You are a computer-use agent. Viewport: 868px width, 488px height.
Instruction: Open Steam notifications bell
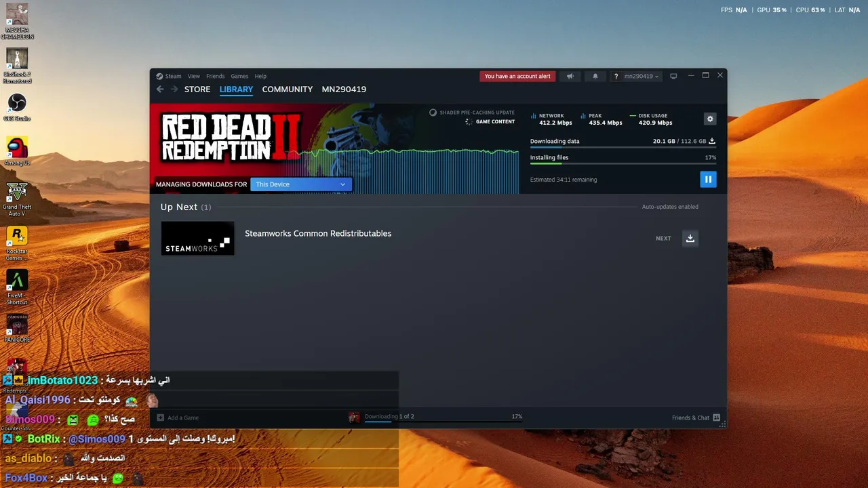point(595,76)
